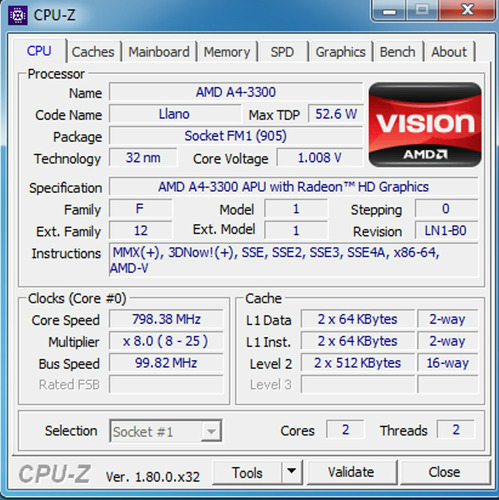Click the Family value F
Screen dimensions: 499x500
(140, 209)
